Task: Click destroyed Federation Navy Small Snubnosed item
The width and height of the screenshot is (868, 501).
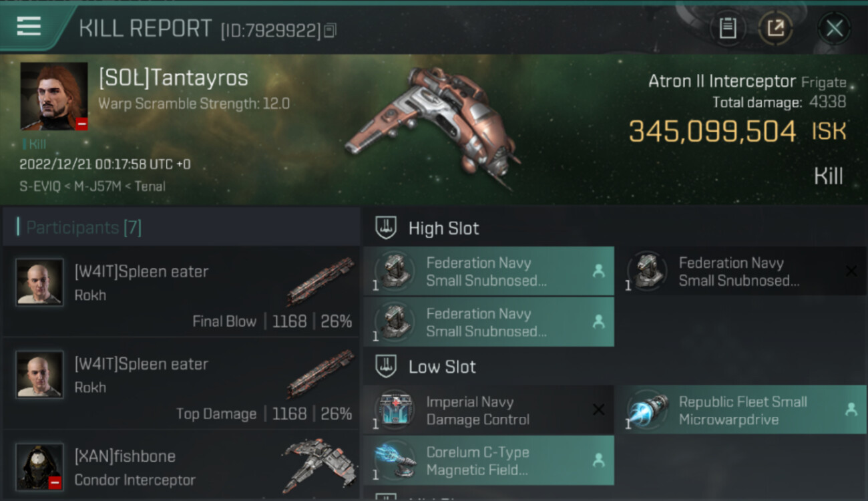Action: point(741,271)
